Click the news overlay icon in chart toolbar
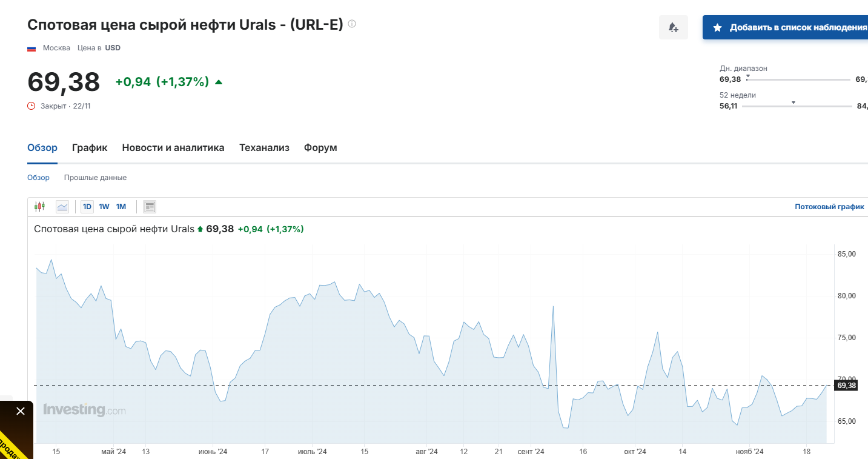This screenshot has width=868, height=459. [x=149, y=207]
